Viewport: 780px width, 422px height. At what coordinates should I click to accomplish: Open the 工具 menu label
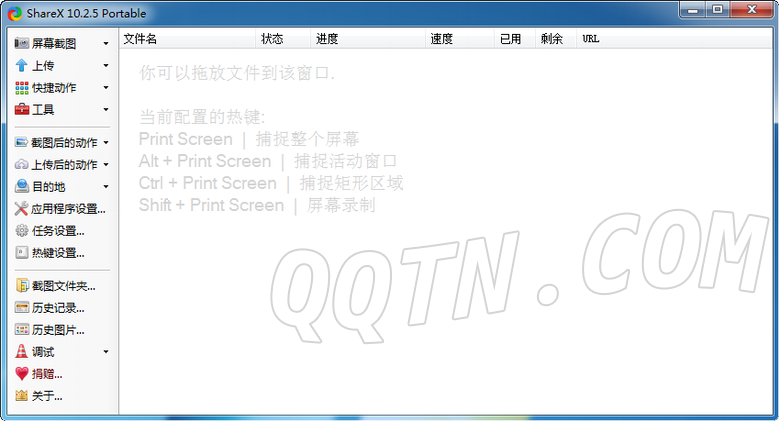(x=43, y=109)
